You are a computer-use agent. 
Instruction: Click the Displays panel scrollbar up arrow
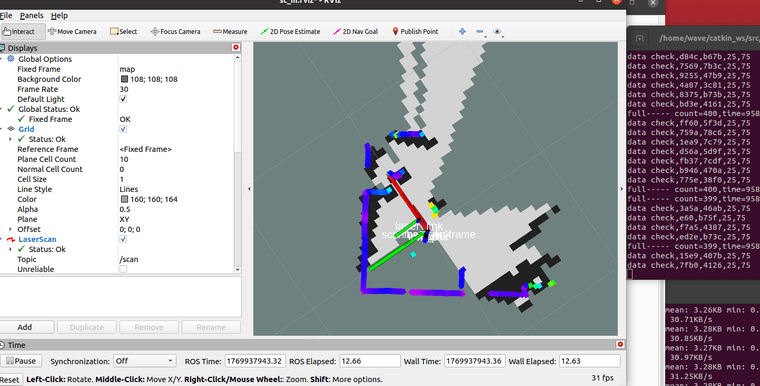238,58
